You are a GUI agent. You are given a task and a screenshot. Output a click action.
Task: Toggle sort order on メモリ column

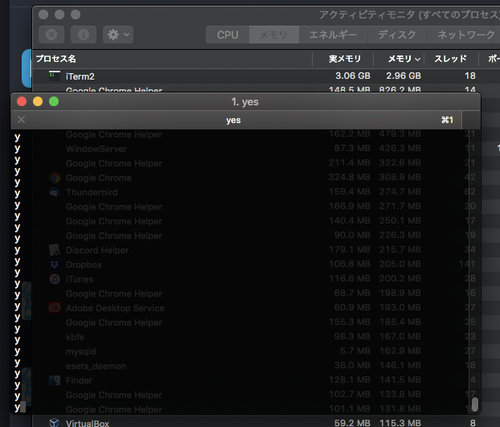(x=399, y=59)
